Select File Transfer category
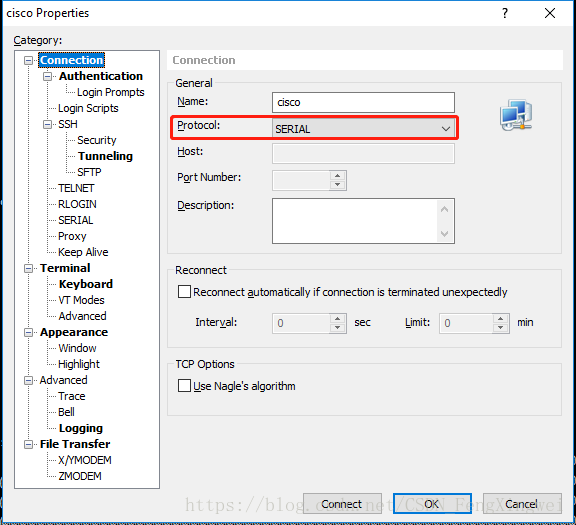This screenshot has height=525, width=576. point(75,444)
